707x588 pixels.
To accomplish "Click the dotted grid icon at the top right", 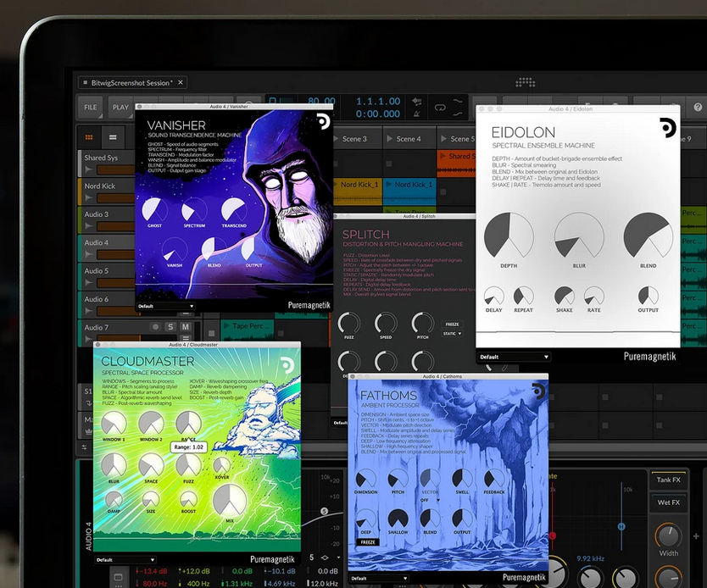I will pos(525,83).
